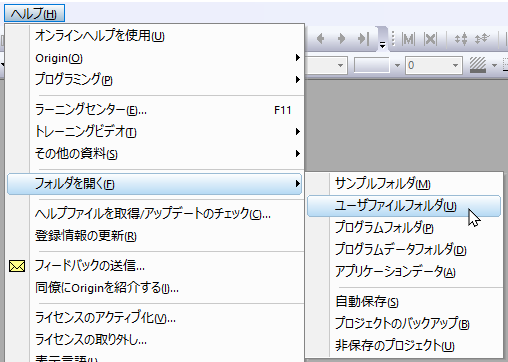Select 登録情報の更新(R)
The image size is (508, 362).
point(156,236)
